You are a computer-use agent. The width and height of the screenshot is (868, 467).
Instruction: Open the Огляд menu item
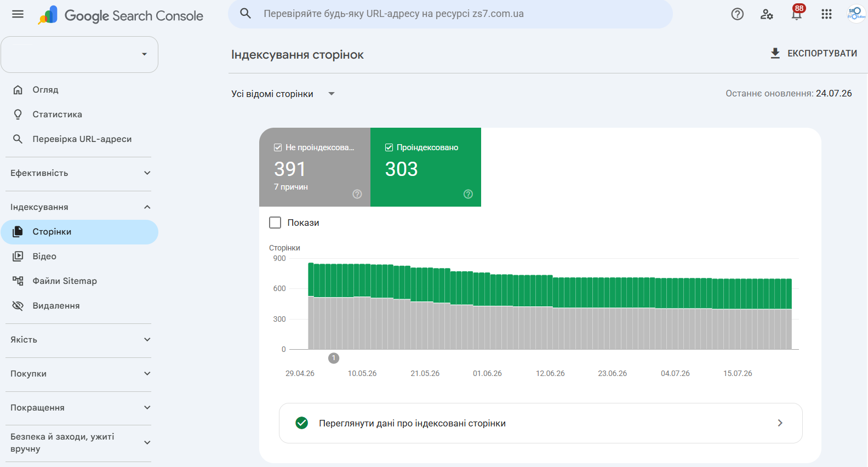tap(79, 89)
